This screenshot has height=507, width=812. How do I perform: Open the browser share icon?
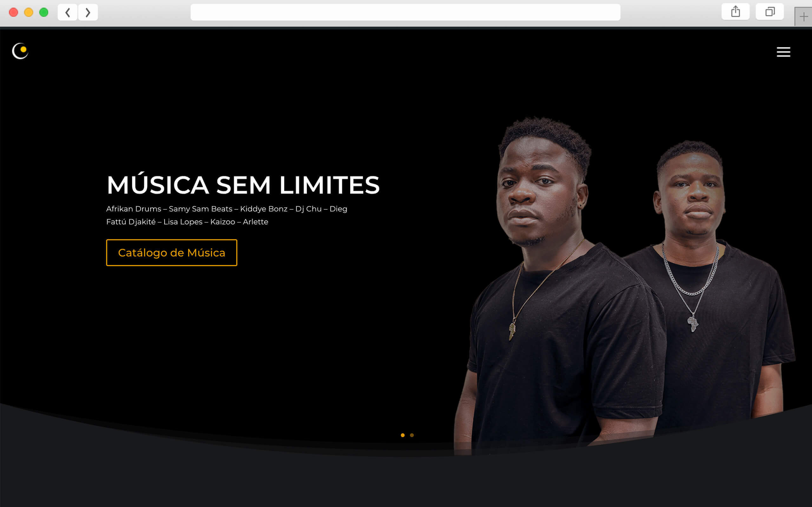click(735, 12)
